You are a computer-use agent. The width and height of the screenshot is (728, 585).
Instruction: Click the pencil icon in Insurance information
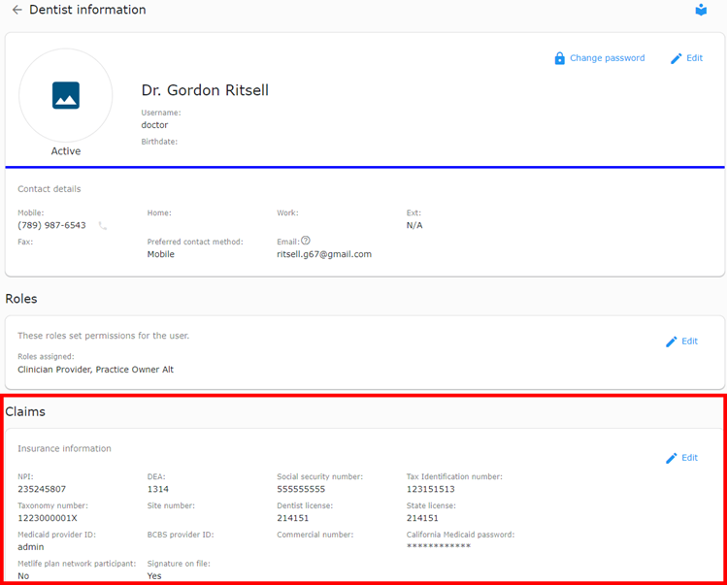pos(672,458)
